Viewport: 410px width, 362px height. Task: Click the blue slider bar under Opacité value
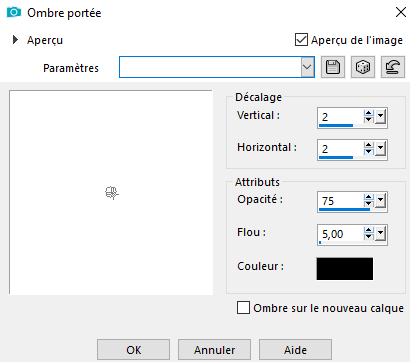tap(344, 210)
